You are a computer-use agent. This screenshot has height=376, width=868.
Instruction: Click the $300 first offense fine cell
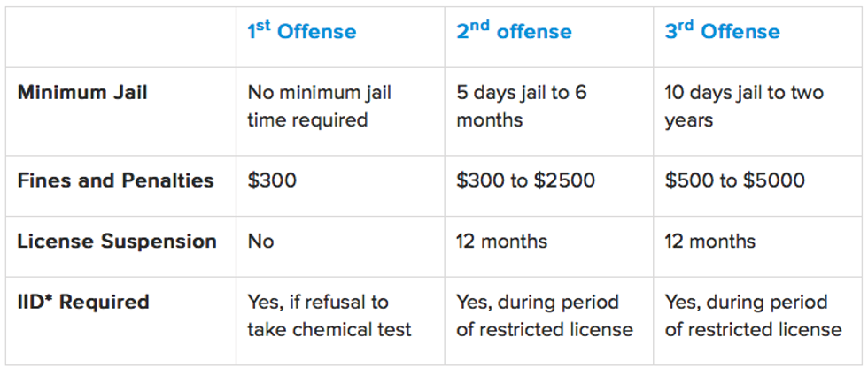point(273,181)
